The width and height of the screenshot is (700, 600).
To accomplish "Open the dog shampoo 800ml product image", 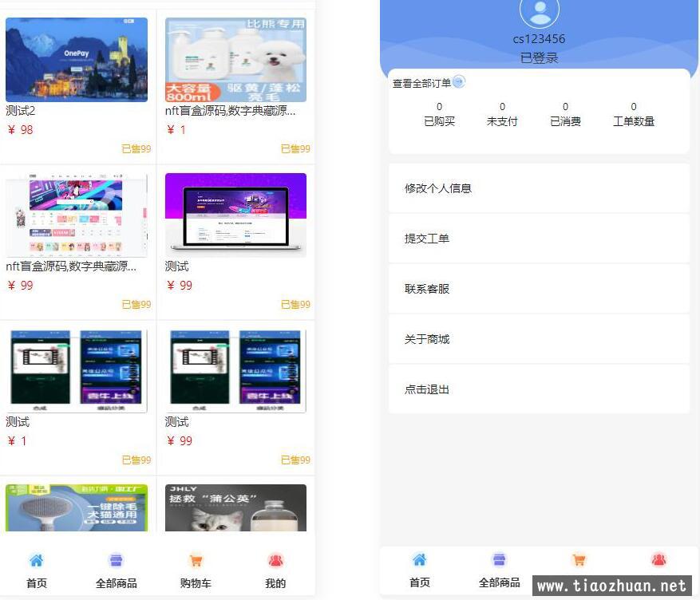I will click(x=235, y=60).
